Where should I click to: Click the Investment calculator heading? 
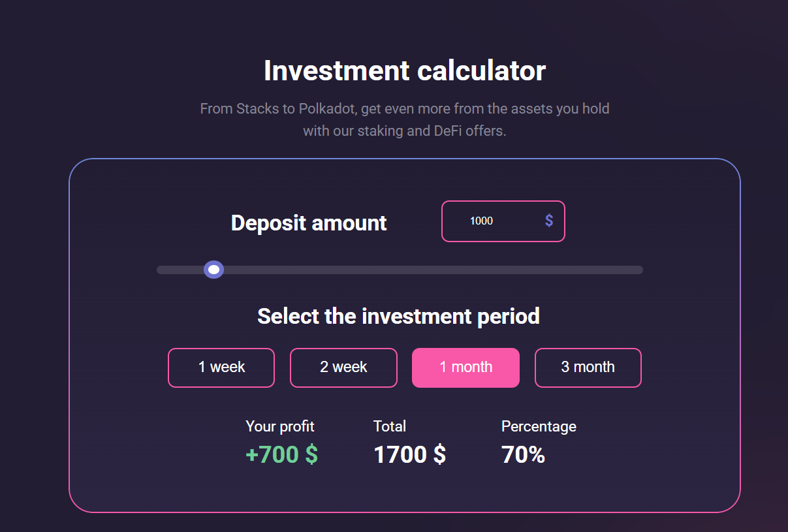pyautogui.click(x=405, y=70)
